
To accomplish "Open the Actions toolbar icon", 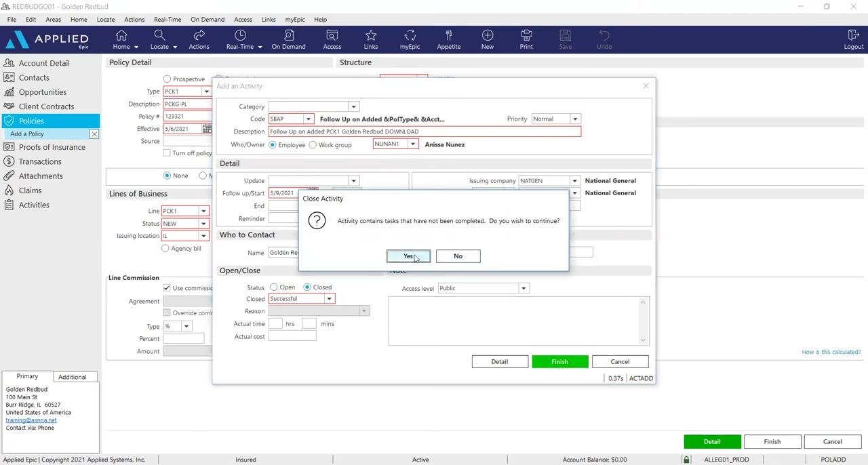I will click(x=199, y=39).
